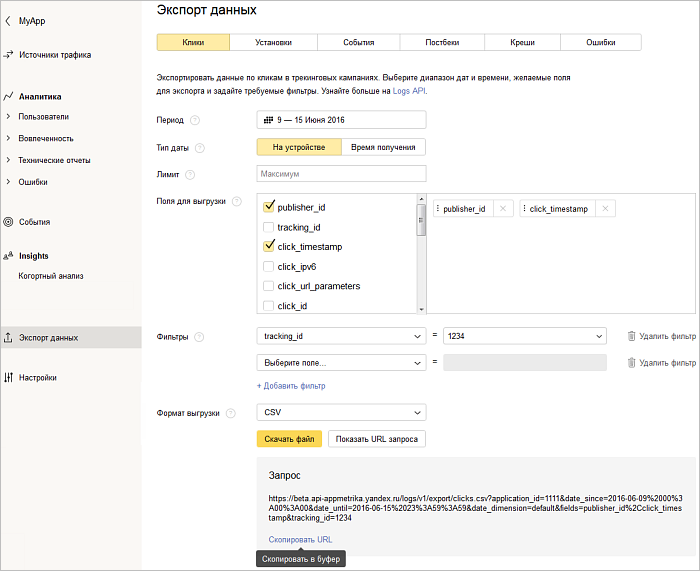Remove publisher_id chip with its X
Screen dimensions: 700x571
(x=503, y=208)
